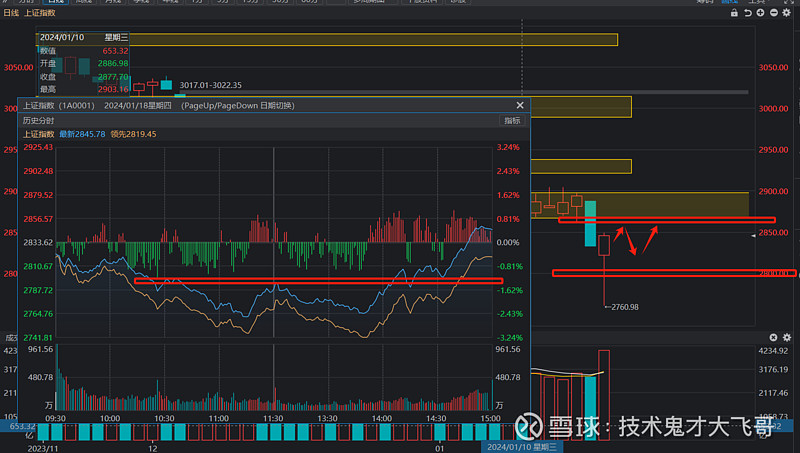Click the undo arrow icon in chart toolbar

[747, 13]
